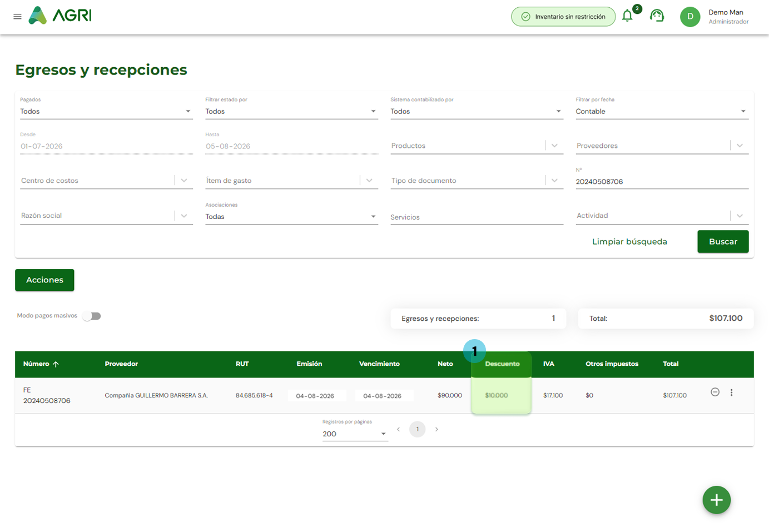Click the Descuento column header
769x532 pixels.
(502, 364)
